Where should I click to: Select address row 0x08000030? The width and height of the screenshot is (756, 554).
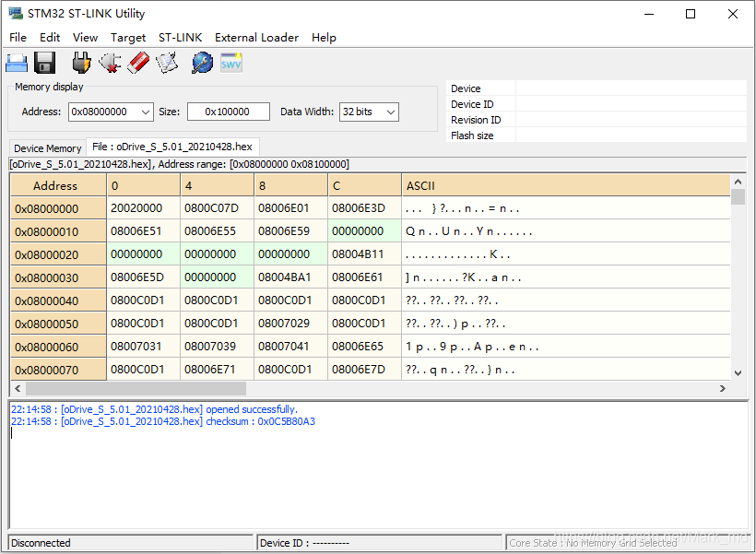pyautogui.click(x=58, y=277)
